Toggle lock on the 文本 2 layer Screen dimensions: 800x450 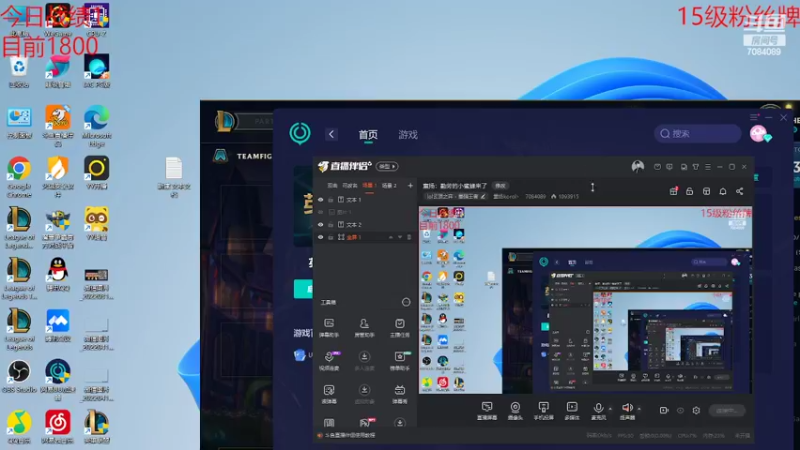click(x=331, y=224)
